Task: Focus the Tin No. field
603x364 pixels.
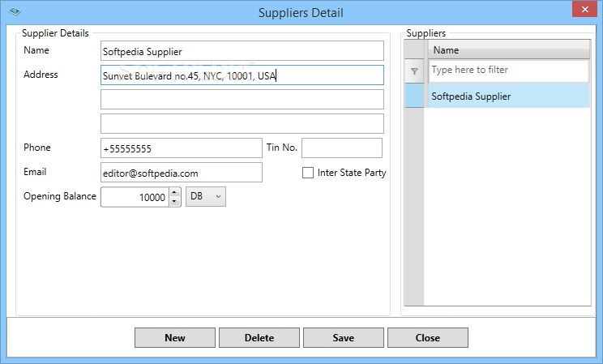Action: 342,148
